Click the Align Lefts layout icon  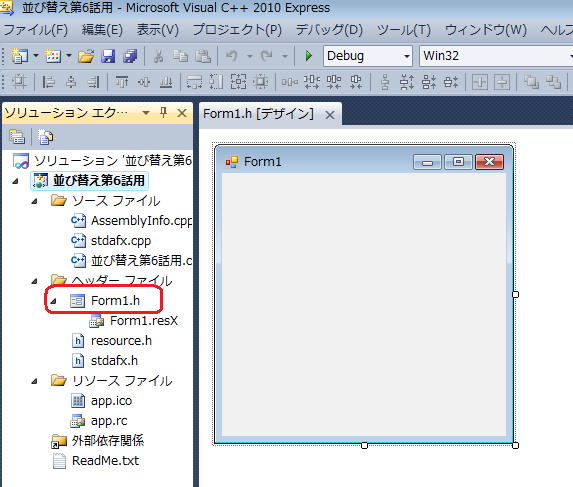pos(48,82)
